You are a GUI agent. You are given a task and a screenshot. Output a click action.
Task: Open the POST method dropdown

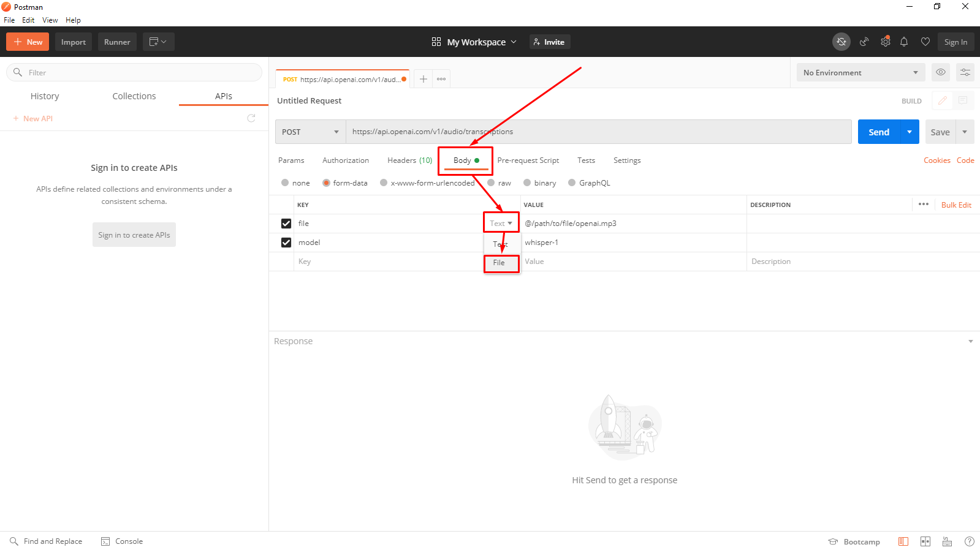[310, 132]
